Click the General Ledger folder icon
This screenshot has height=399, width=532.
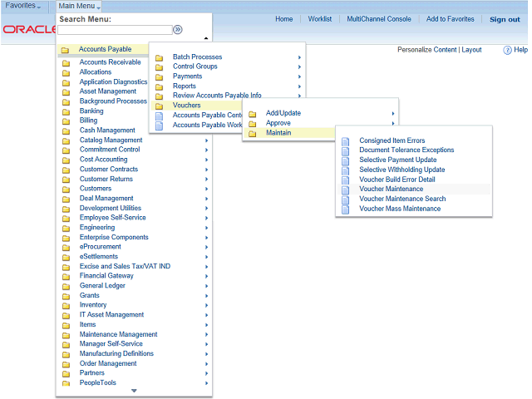[x=66, y=287]
